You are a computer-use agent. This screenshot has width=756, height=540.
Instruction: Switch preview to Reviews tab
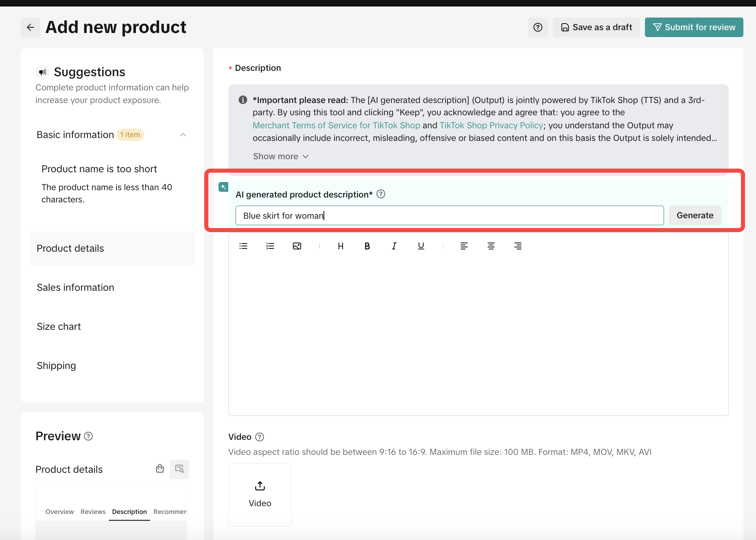(93, 511)
